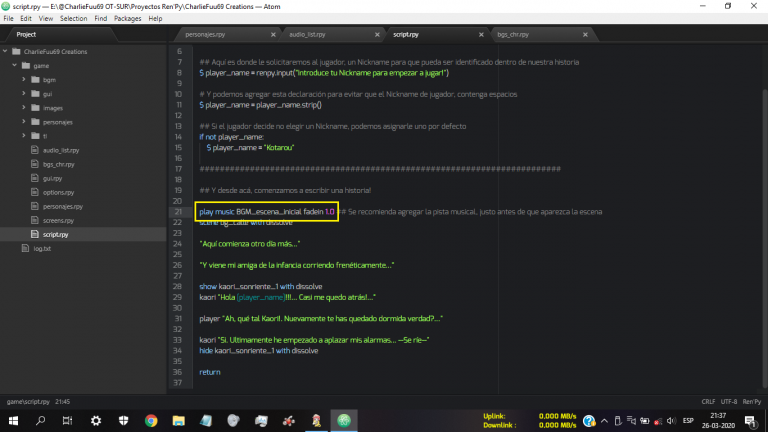Open Google Chrome from the taskbar
768x432 pixels.
coord(151,420)
